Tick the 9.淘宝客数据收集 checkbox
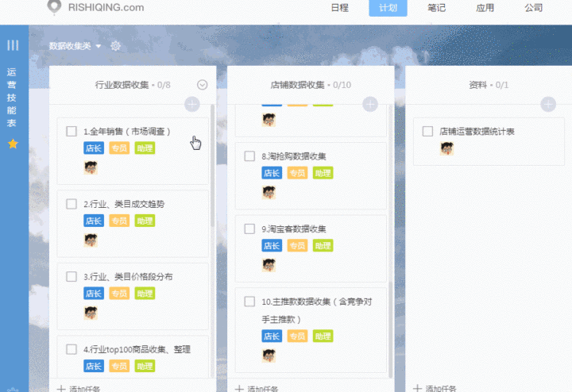This screenshot has height=392, width=572. tap(249, 229)
